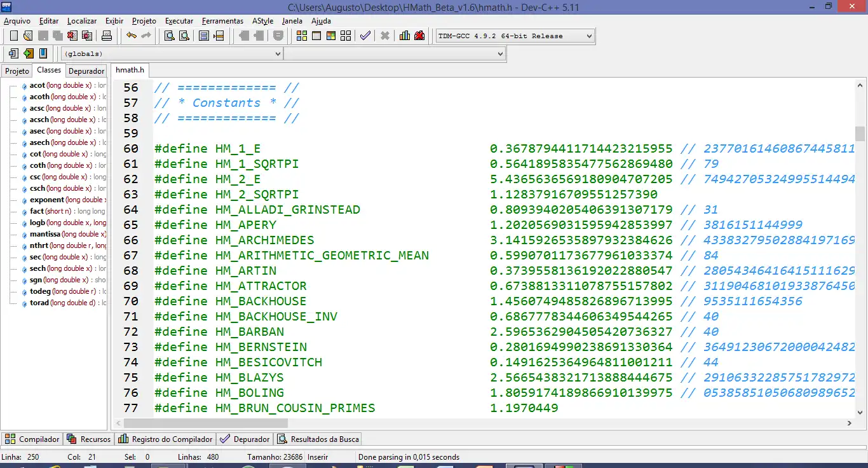Image resolution: width=868 pixels, height=468 pixels.
Task: Open the empty member function dropdown
Action: 394,54
